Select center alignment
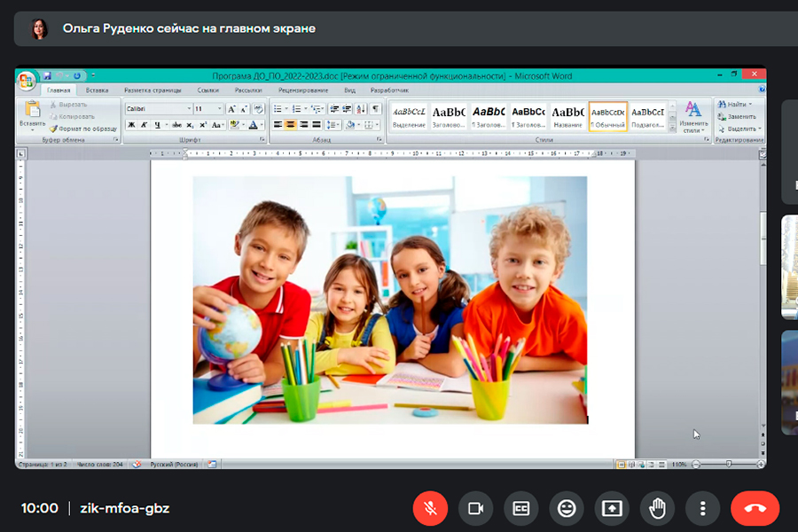The image size is (798, 532). click(291, 125)
